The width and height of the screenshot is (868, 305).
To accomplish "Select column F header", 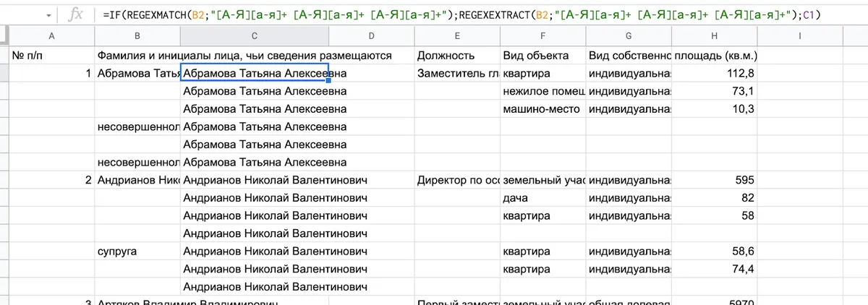I will pos(542,36).
